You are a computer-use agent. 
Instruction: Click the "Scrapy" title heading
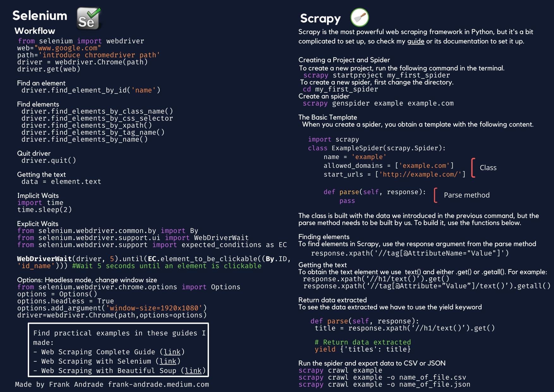click(x=320, y=19)
